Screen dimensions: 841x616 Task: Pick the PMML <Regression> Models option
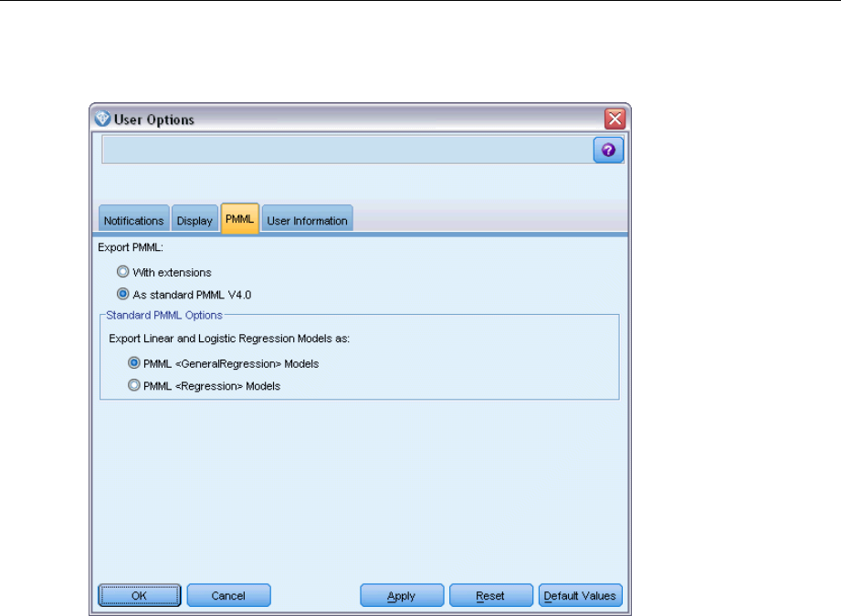click(134, 386)
